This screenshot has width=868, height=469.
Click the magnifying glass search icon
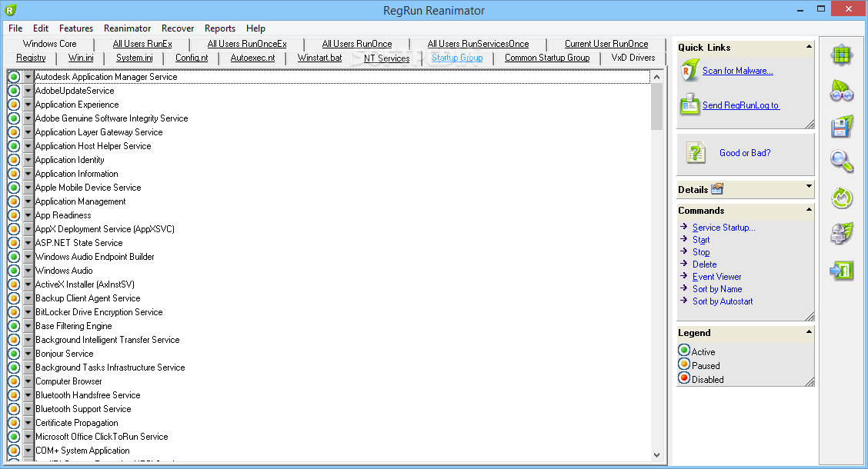pyautogui.click(x=841, y=162)
